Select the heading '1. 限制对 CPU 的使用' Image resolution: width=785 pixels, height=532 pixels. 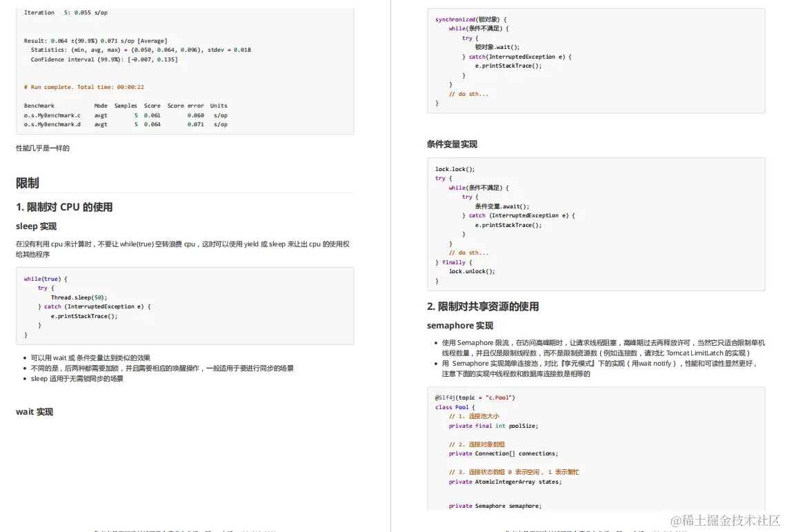tap(64, 207)
